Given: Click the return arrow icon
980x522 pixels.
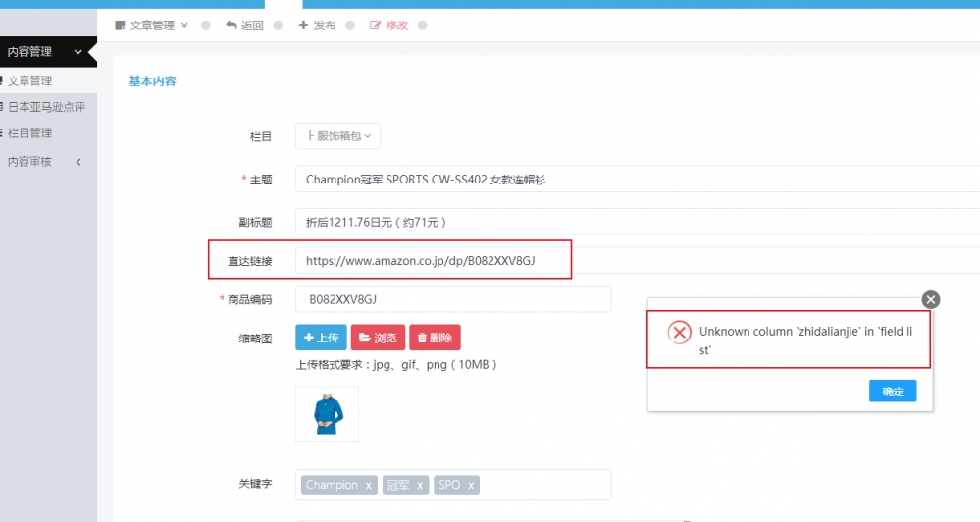Looking at the screenshot, I should (x=232, y=25).
